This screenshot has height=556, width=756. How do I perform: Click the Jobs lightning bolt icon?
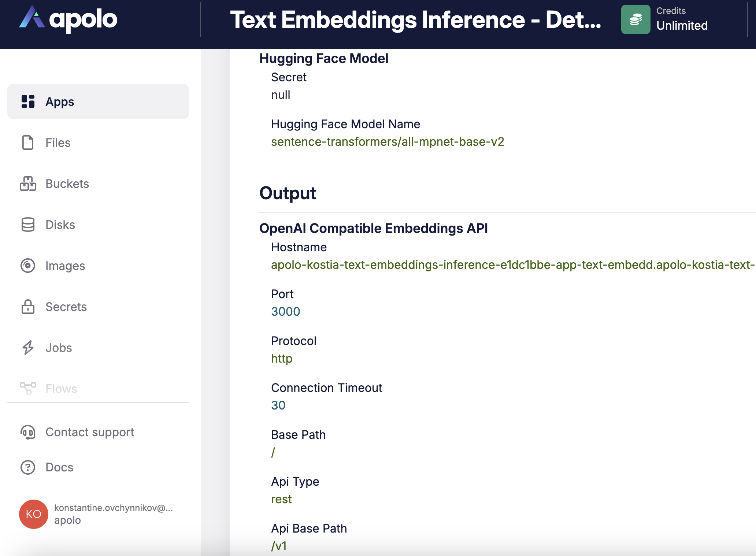[28, 348]
